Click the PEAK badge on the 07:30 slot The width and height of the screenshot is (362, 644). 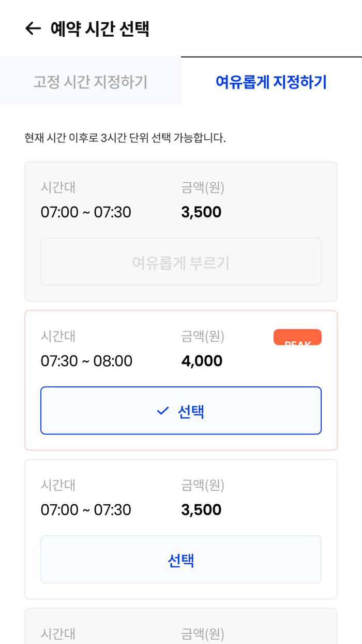(x=297, y=336)
